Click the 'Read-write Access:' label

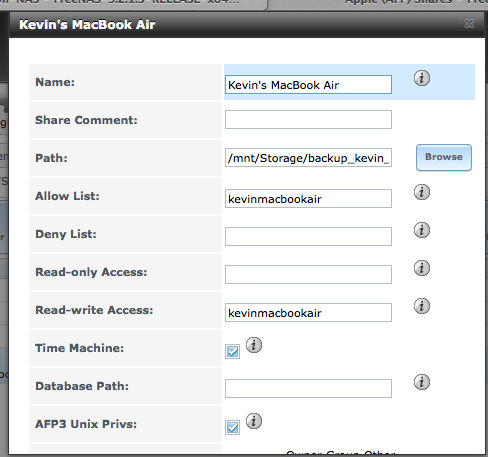94,310
